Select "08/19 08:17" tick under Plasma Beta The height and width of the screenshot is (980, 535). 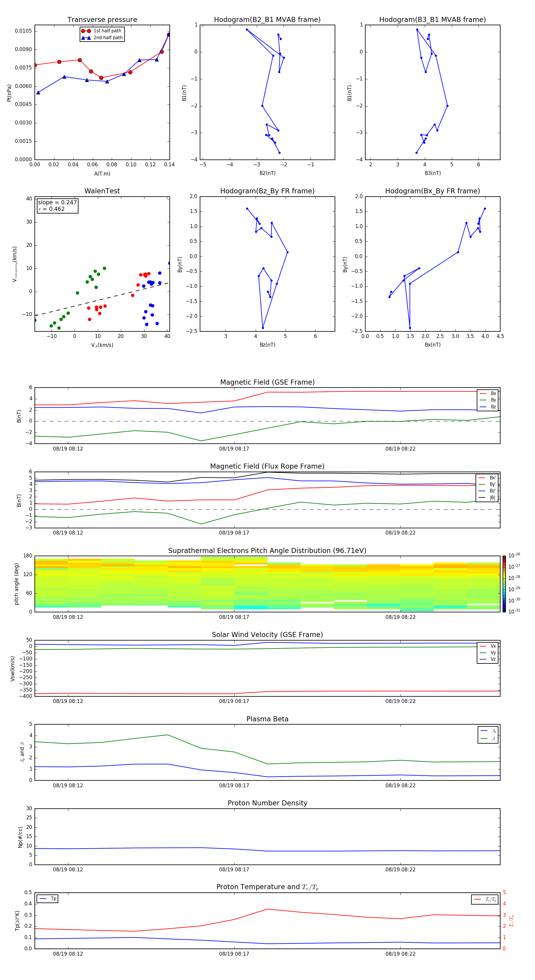click(x=234, y=785)
